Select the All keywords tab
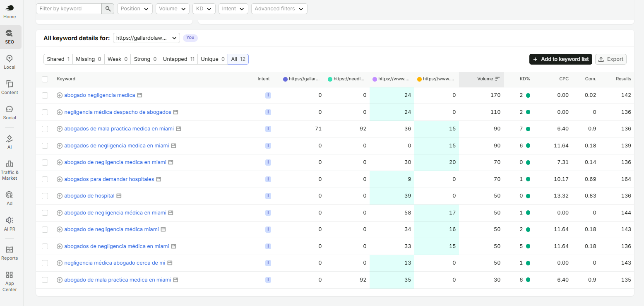The height and width of the screenshot is (306, 644). 238,59
